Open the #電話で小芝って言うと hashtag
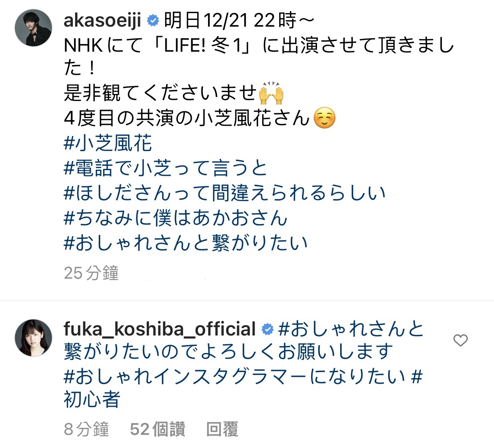Screen dimensions: 494x448 165,168
